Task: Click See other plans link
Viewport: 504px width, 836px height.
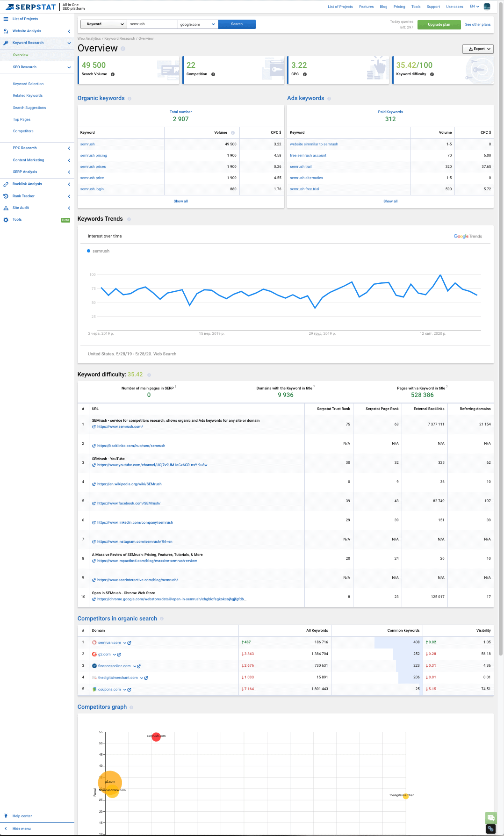Action: pyautogui.click(x=478, y=25)
